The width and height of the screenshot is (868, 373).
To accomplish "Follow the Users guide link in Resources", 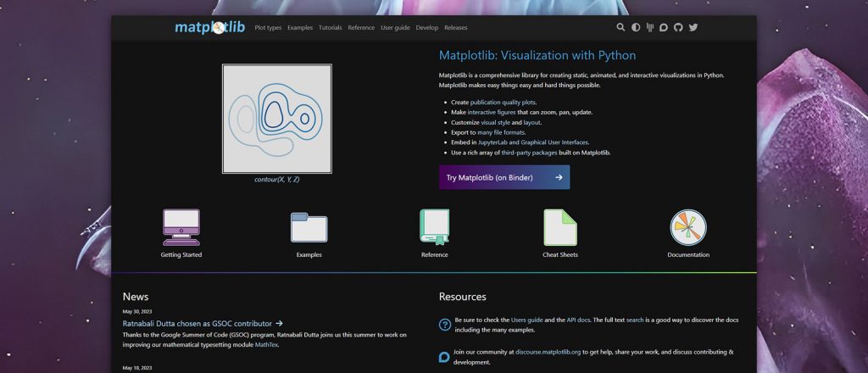I will click(x=527, y=320).
